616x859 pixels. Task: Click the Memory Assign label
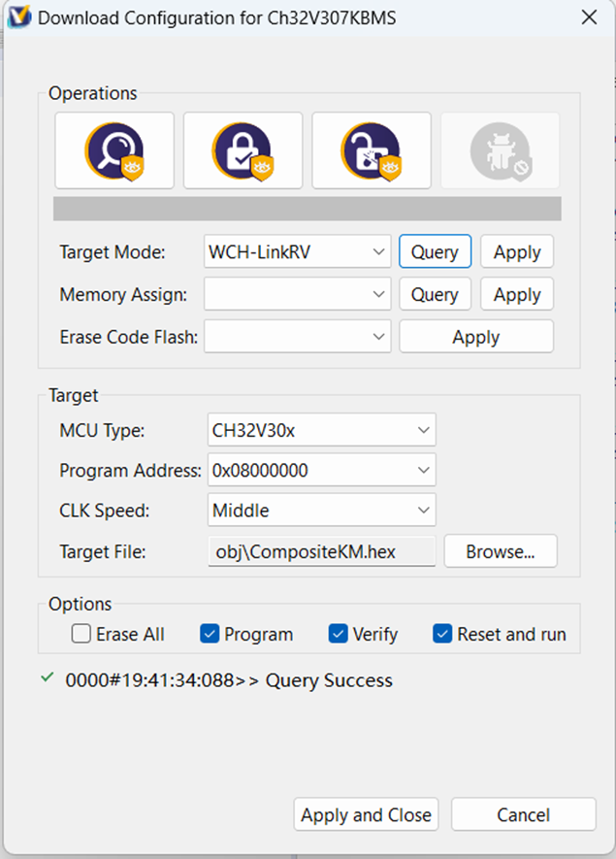[123, 295]
